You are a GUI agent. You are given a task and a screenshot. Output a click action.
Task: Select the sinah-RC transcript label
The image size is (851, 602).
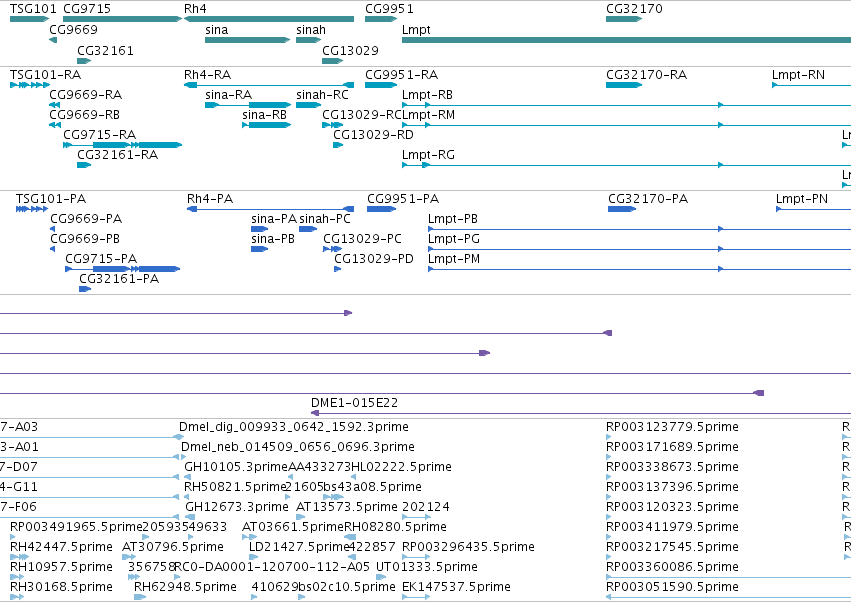(322, 94)
